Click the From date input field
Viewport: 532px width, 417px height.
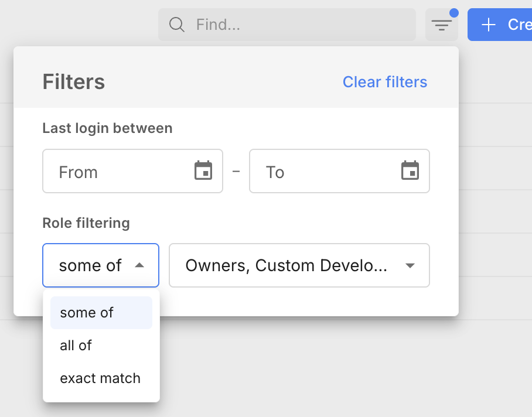117,172
